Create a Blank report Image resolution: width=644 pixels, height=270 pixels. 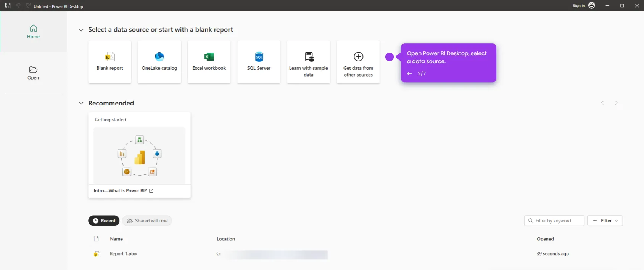[x=110, y=62]
